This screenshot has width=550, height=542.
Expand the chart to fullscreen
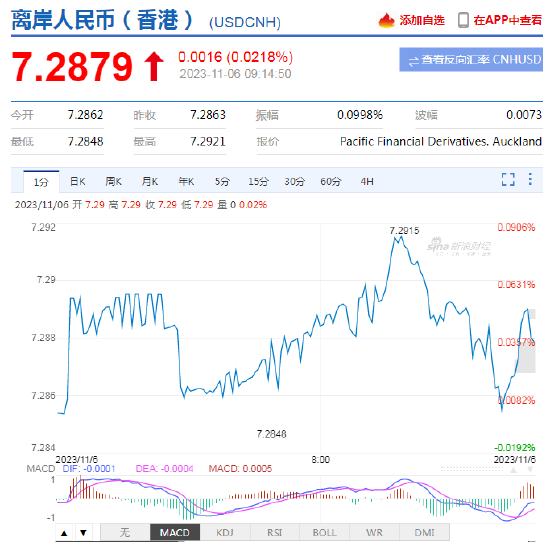pos(508,179)
